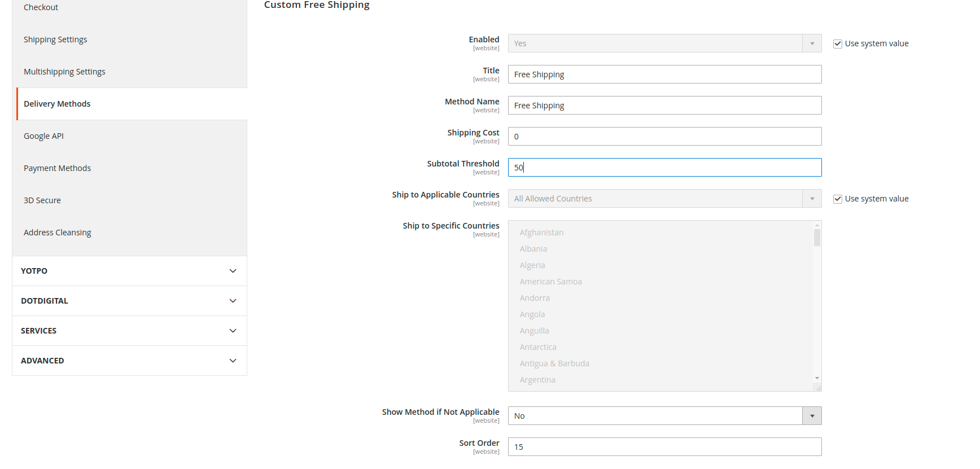Go to Google API settings

click(43, 136)
